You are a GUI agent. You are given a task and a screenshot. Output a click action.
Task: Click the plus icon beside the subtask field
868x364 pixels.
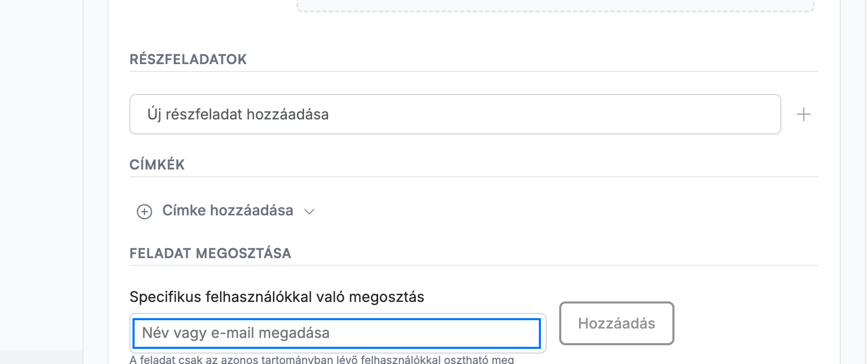click(x=804, y=114)
